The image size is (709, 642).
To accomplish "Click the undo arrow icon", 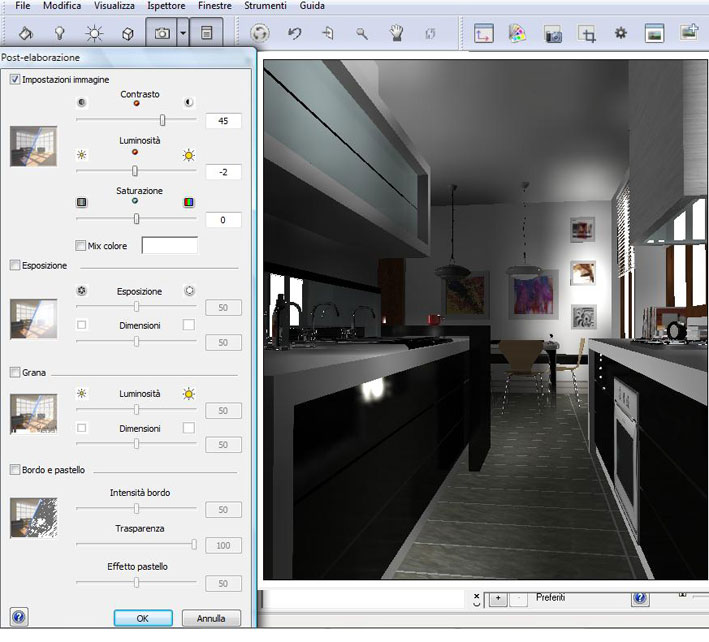I will 294,33.
